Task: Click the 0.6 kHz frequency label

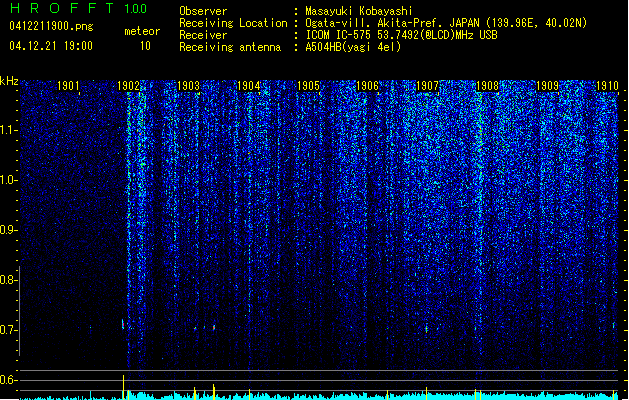Action: coord(9,380)
